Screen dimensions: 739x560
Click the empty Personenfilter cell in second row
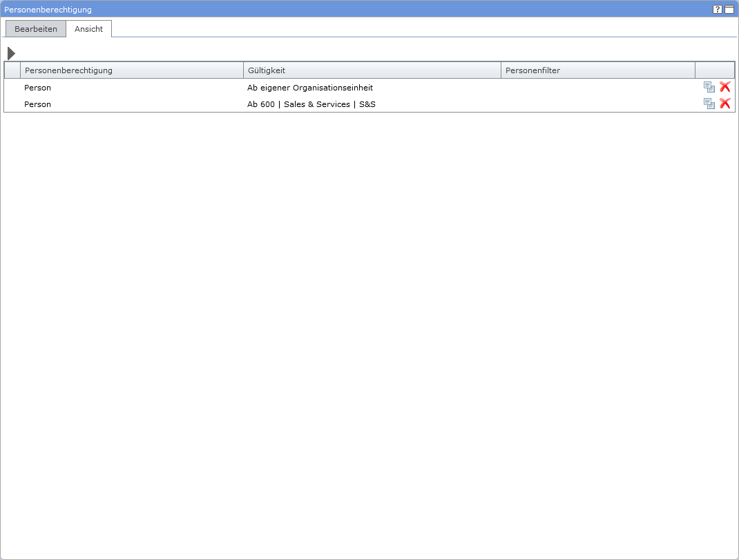597,104
